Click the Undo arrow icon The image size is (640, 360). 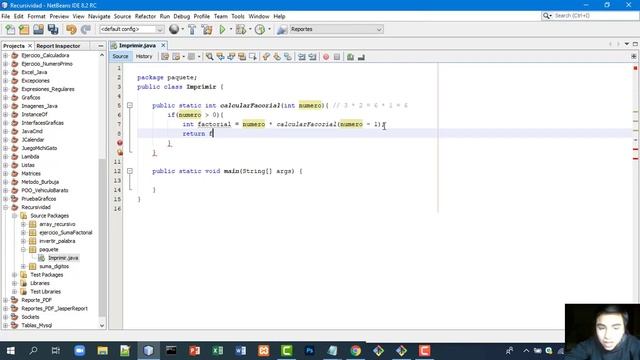click(71, 29)
